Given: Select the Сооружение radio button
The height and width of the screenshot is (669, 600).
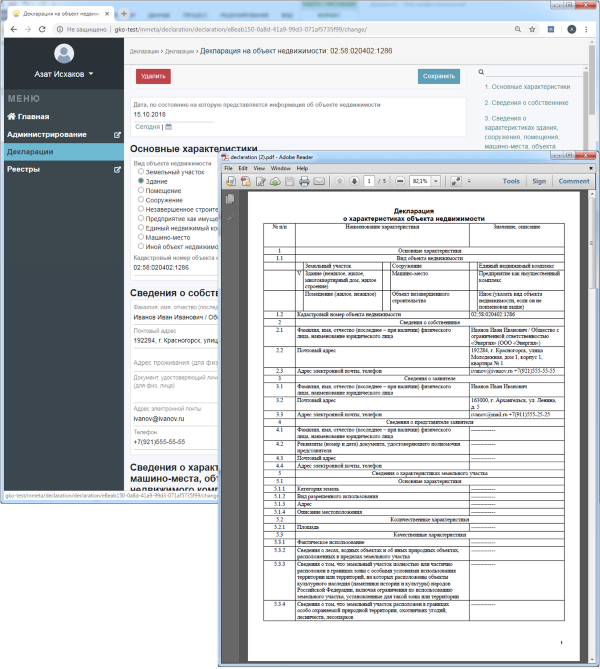Looking at the screenshot, I should 141,199.
